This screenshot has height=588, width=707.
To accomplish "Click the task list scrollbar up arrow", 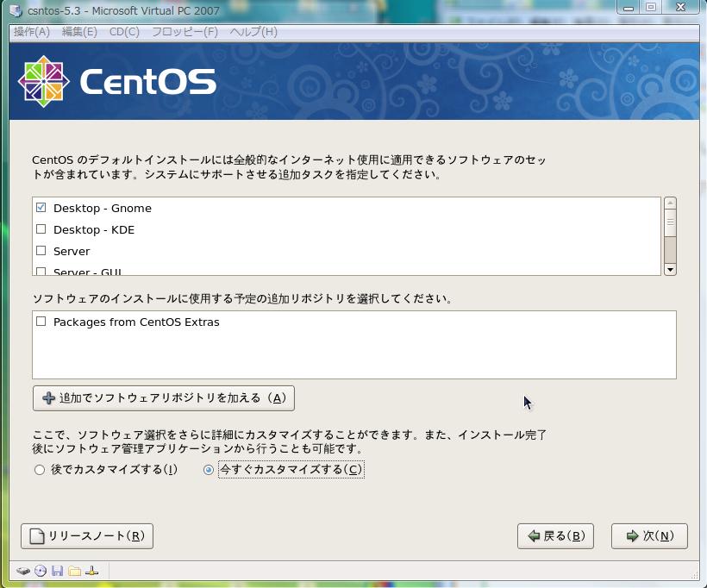I will pyautogui.click(x=670, y=203).
